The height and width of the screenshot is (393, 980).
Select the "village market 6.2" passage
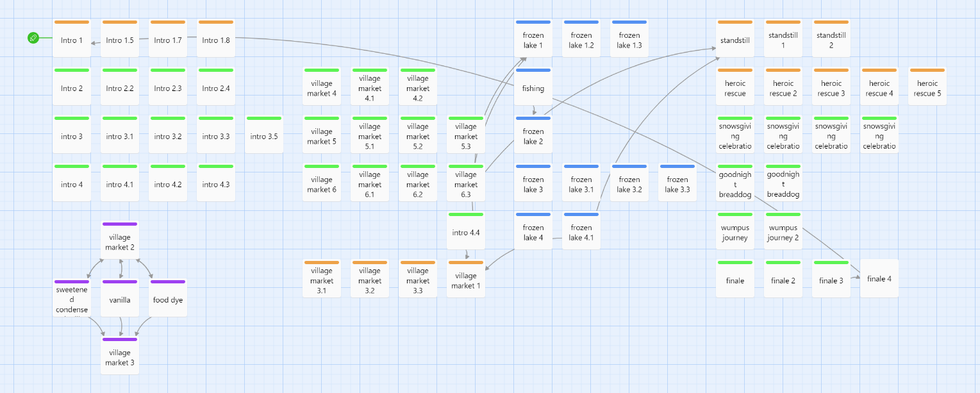(418, 183)
